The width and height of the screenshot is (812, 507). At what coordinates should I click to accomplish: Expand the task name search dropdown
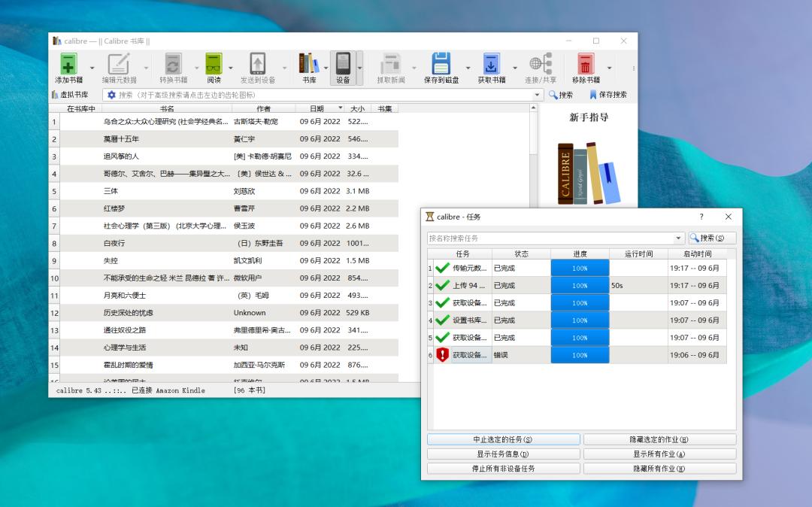[679, 238]
